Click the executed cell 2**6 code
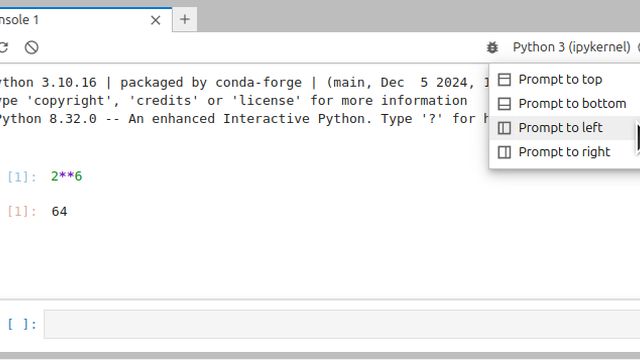 [x=67, y=176]
